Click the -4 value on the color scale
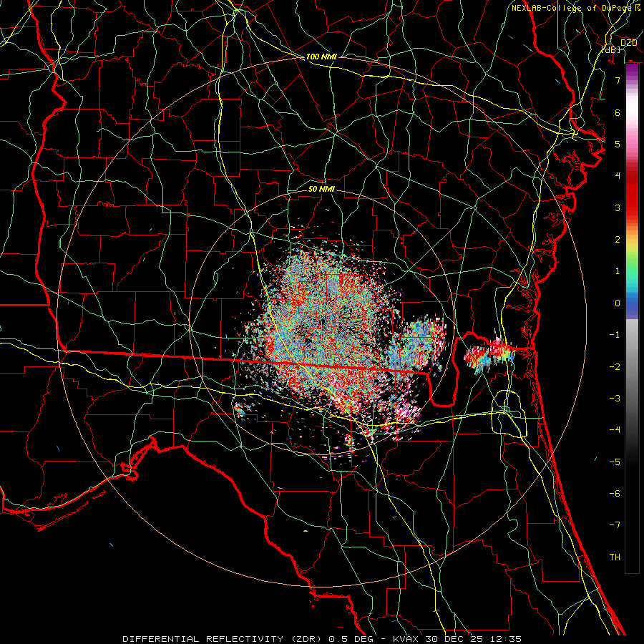This screenshot has height=644, width=644. (x=615, y=430)
